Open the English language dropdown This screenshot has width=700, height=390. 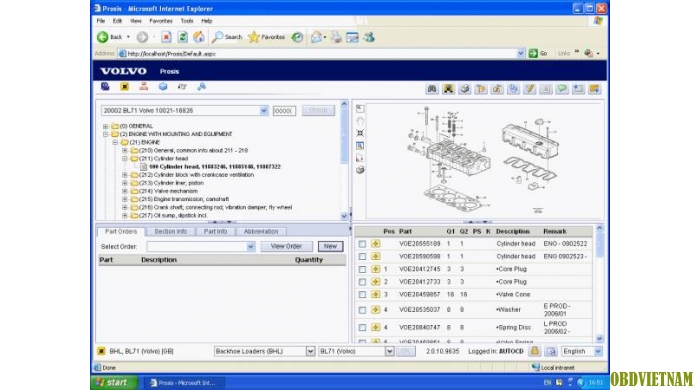pyautogui.click(x=582, y=351)
